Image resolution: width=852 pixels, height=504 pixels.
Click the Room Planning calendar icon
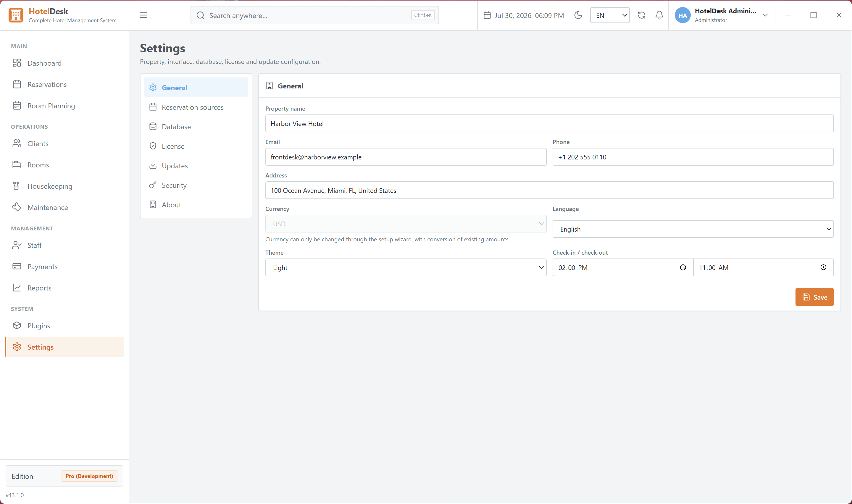click(x=17, y=105)
